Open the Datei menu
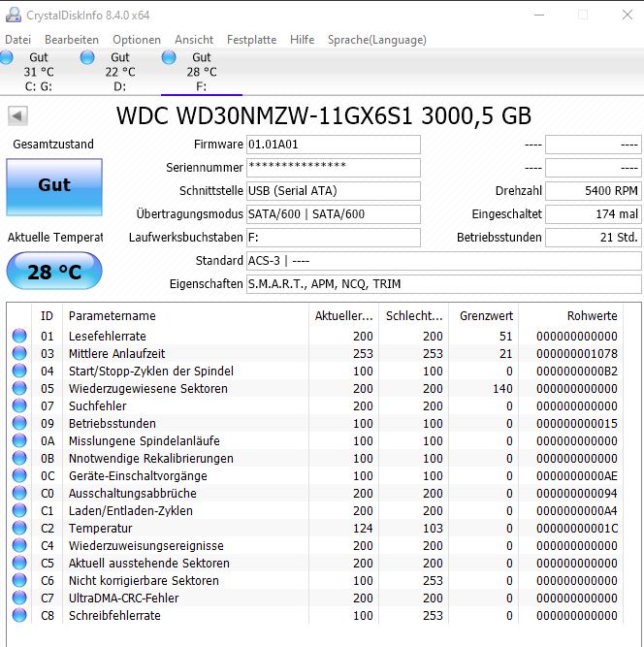 pos(17,40)
